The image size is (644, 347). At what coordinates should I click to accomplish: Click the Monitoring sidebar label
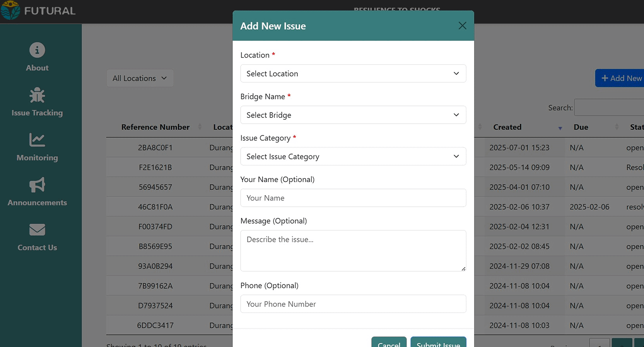click(x=37, y=158)
